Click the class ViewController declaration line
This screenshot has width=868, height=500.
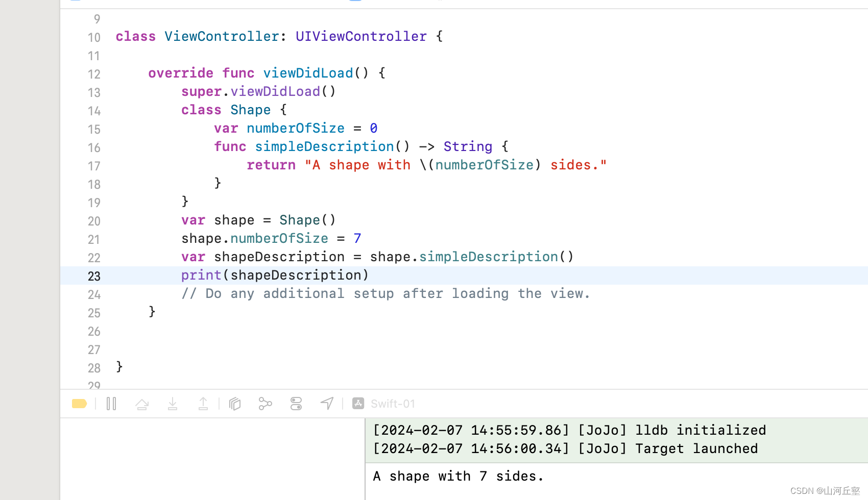click(279, 36)
